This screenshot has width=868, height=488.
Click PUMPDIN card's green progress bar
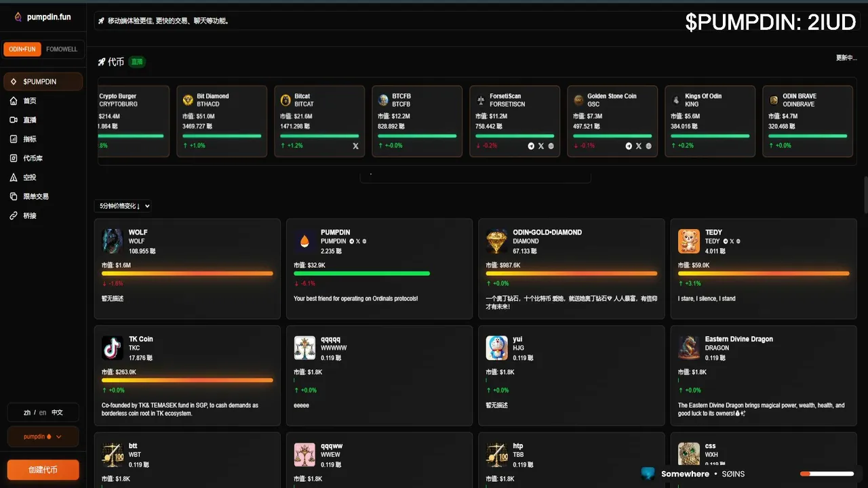coord(361,273)
